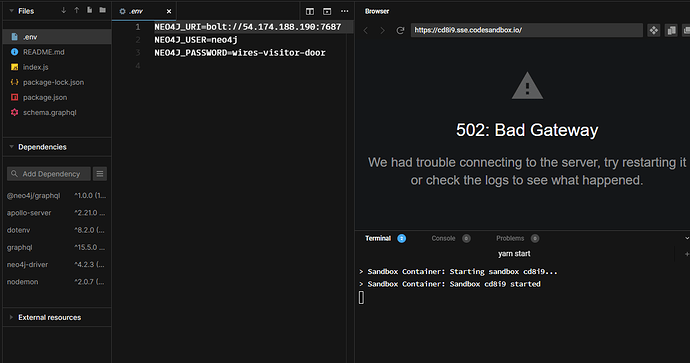Viewport: 690px width, 363px height.
Task: Close the .env editor tab
Action: (x=169, y=11)
